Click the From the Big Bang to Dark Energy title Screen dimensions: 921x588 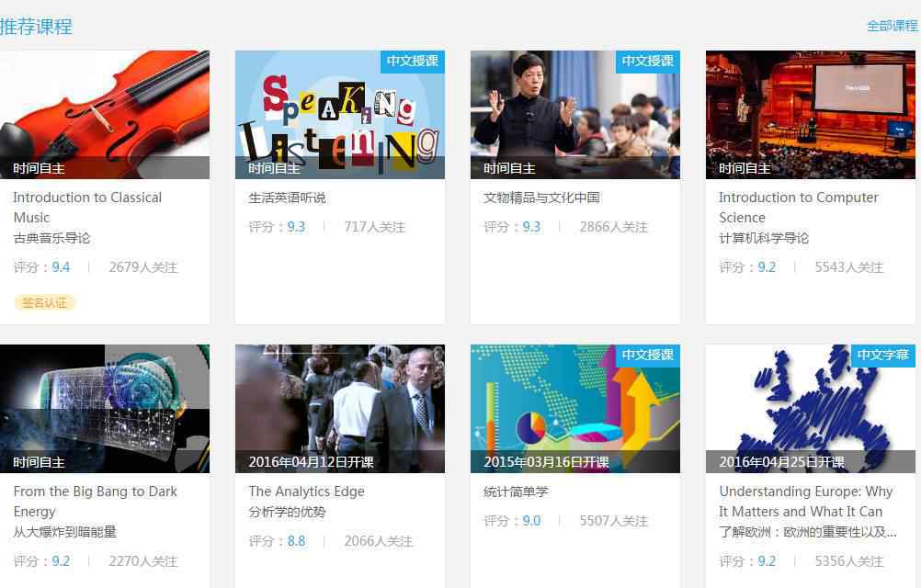click(96, 501)
